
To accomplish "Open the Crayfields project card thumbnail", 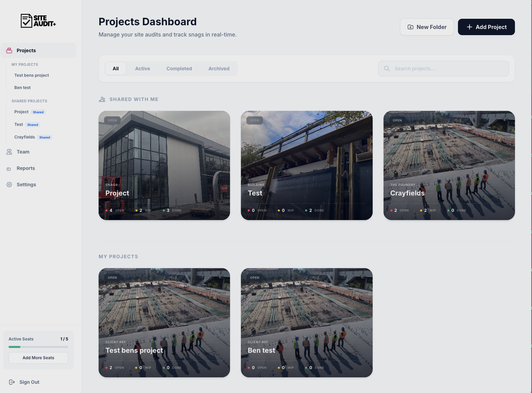I will (x=449, y=154).
